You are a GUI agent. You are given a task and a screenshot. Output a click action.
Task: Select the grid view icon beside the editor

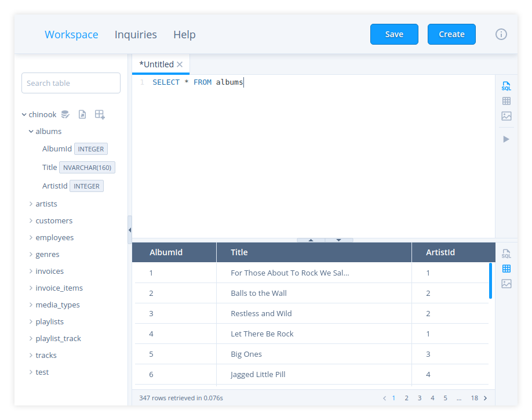(x=506, y=100)
